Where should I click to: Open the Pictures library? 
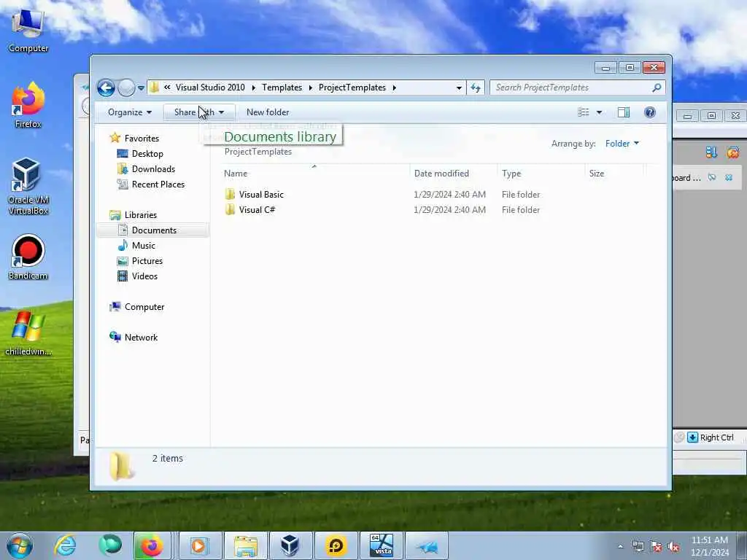pos(147,261)
